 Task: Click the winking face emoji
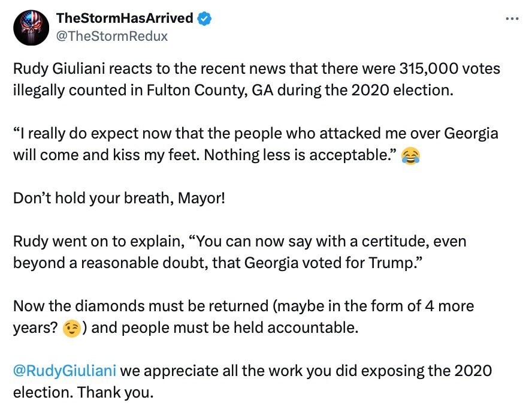coord(71,330)
